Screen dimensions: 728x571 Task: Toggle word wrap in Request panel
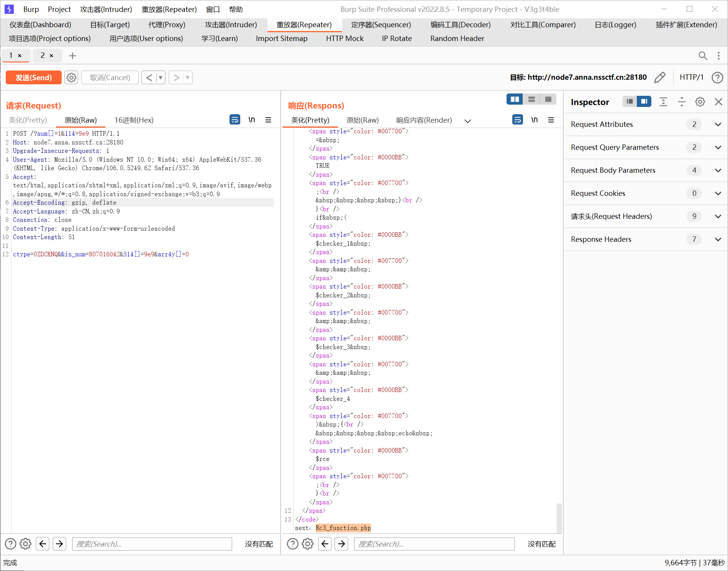(235, 120)
